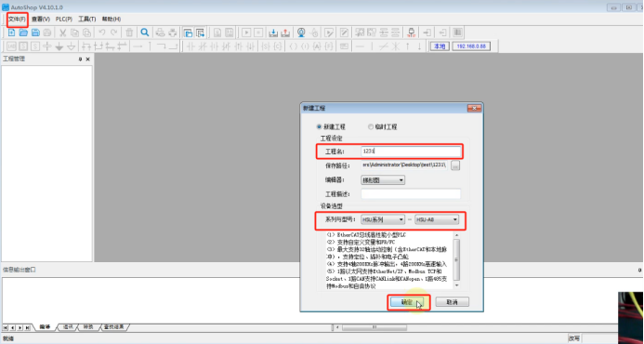
Task: Open the PLC(P) menu
Action: click(64, 20)
